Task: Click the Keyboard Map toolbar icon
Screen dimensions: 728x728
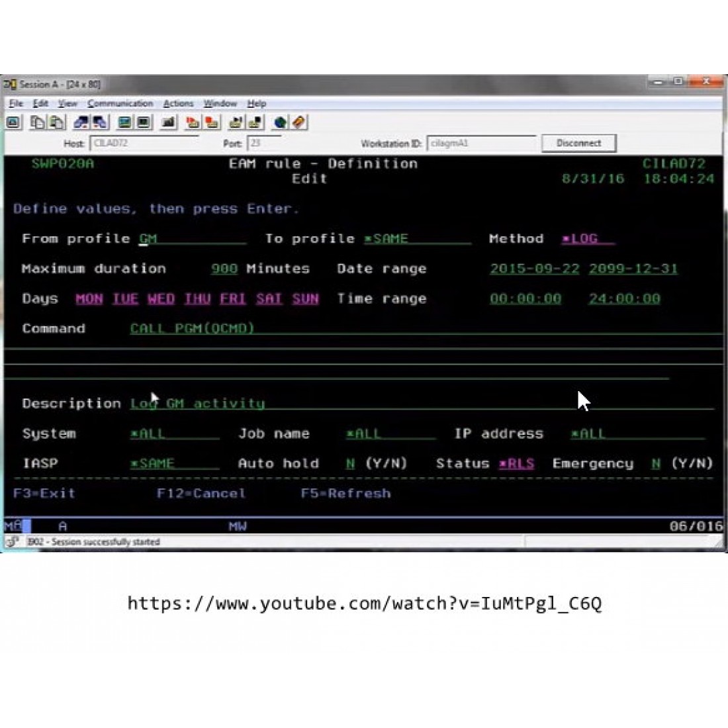Action: coord(168,122)
